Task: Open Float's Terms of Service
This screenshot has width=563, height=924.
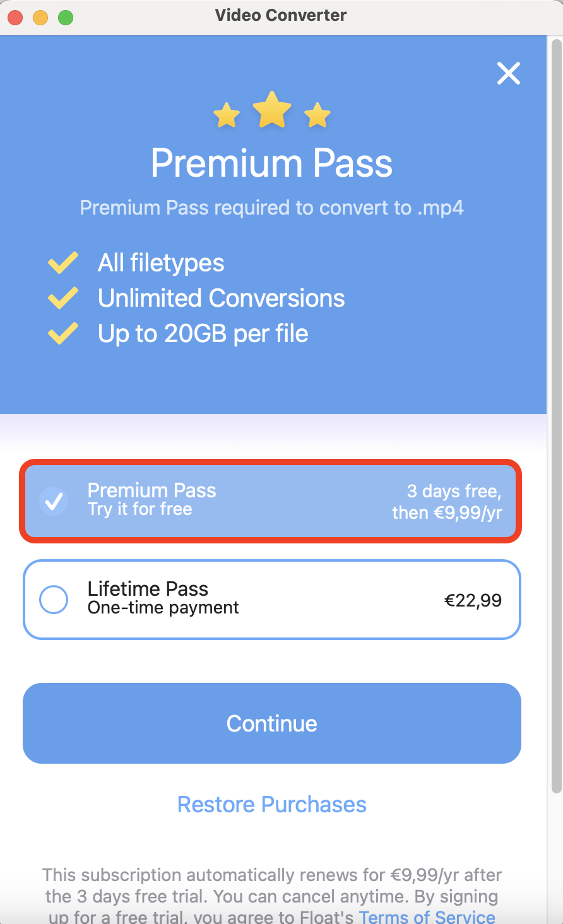Action: pos(427,916)
